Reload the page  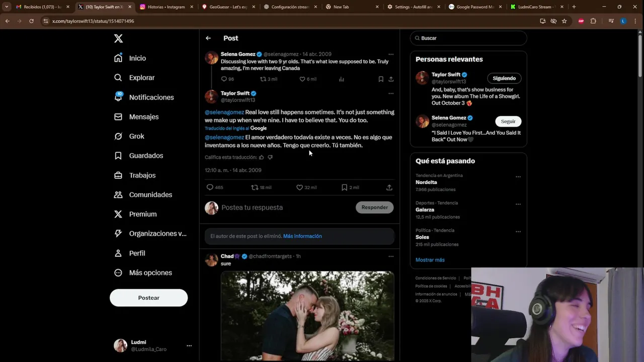tap(31, 21)
